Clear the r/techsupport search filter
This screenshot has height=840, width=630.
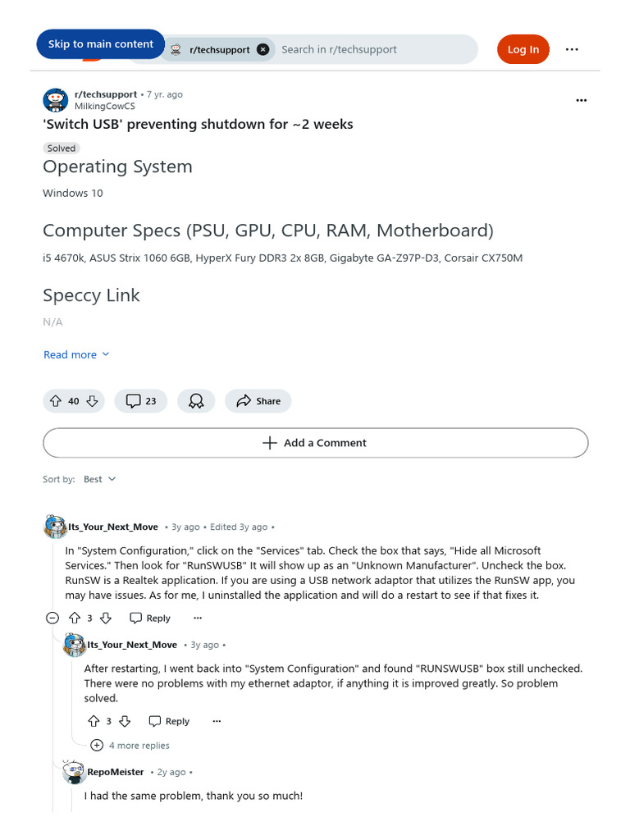coord(262,49)
